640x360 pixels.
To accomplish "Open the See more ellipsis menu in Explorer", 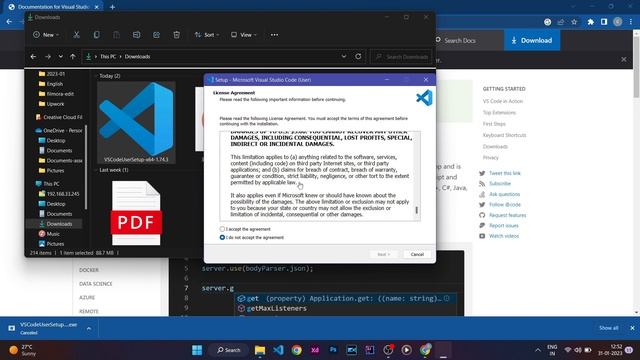I will tap(274, 35).
